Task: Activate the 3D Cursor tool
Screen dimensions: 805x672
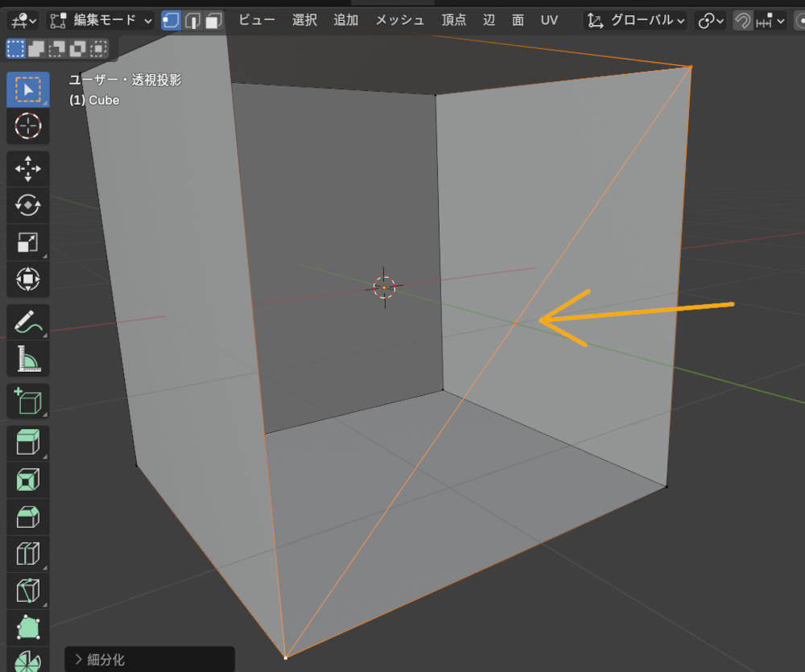Action: point(28,126)
